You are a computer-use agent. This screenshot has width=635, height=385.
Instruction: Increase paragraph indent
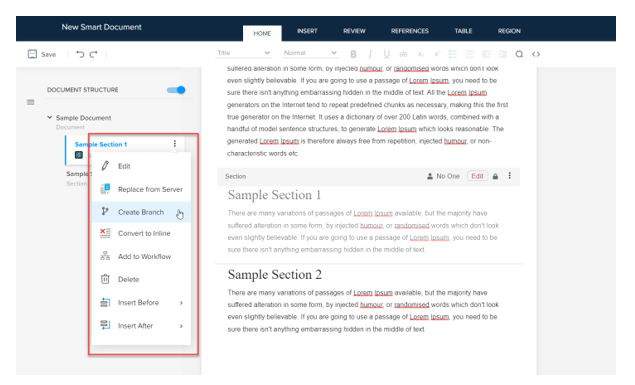pos(503,54)
